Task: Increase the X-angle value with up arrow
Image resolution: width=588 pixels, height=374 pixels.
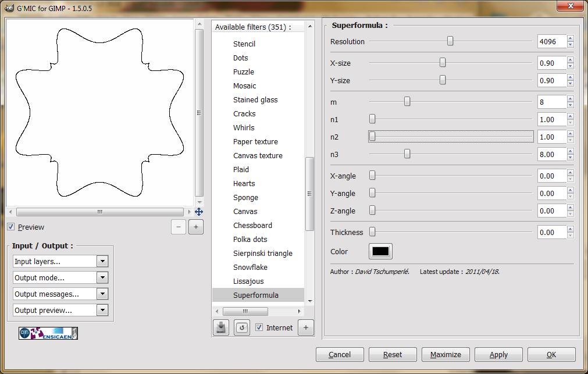Action: tap(571, 173)
